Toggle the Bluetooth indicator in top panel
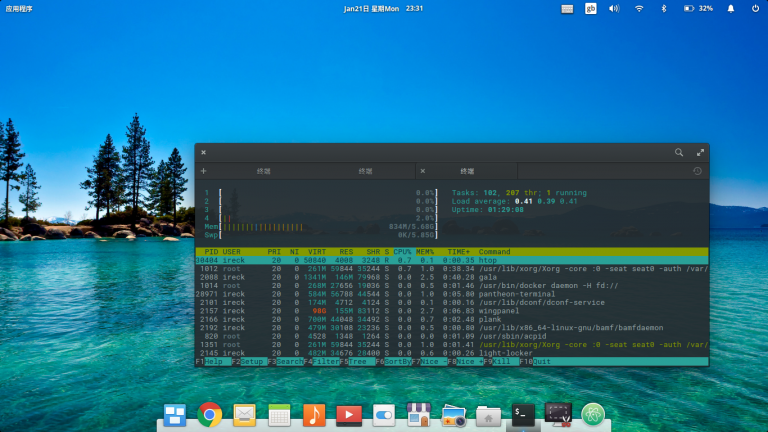 [664, 8]
